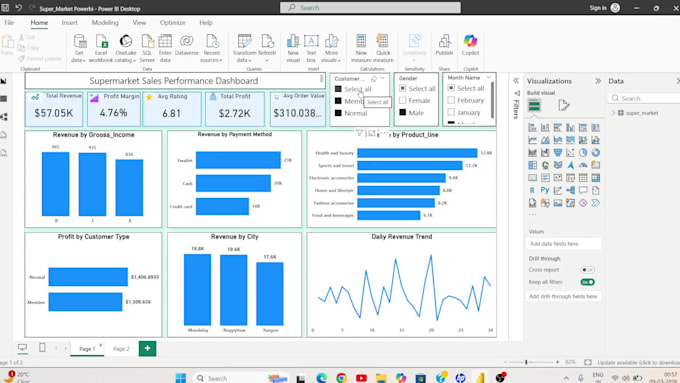The image size is (680, 383).
Task: Create a Quick measure
Action: (x=383, y=48)
